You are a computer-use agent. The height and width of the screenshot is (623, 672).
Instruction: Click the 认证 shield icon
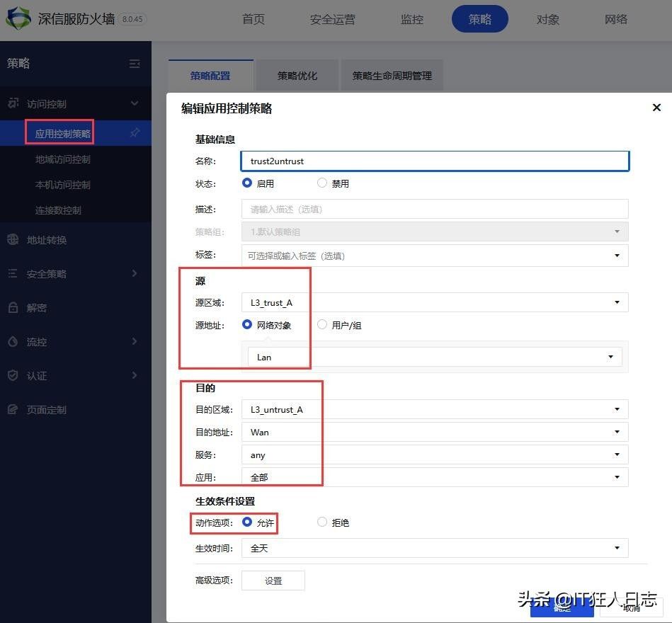pyautogui.click(x=13, y=375)
